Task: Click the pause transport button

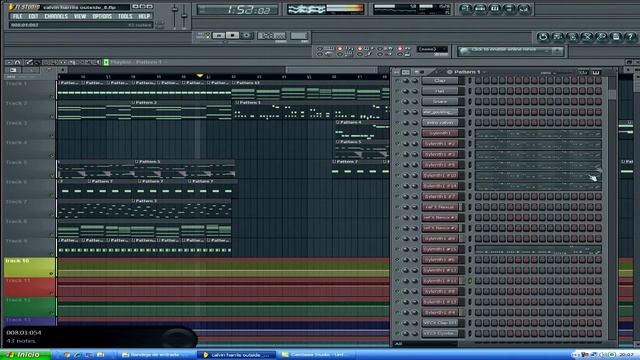Action: pos(219,36)
